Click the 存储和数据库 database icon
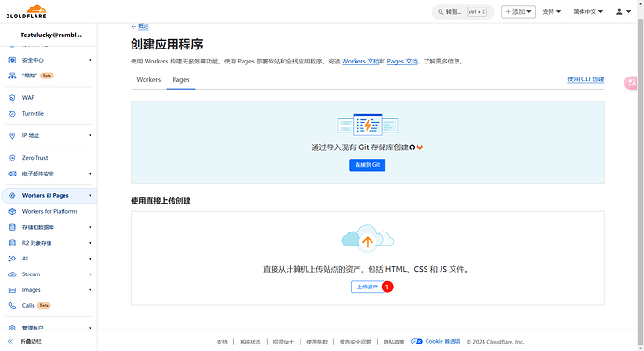 point(12,227)
